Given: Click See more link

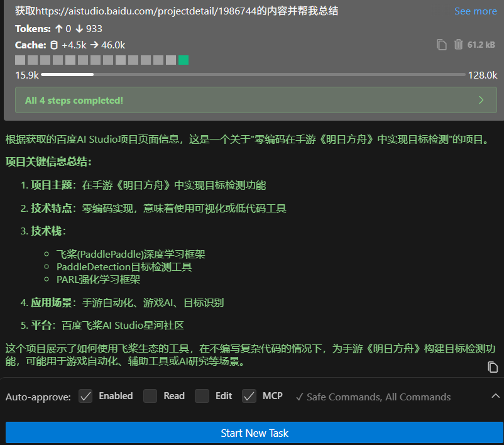Looking at the screenshot, I should (x=475, y=11).
